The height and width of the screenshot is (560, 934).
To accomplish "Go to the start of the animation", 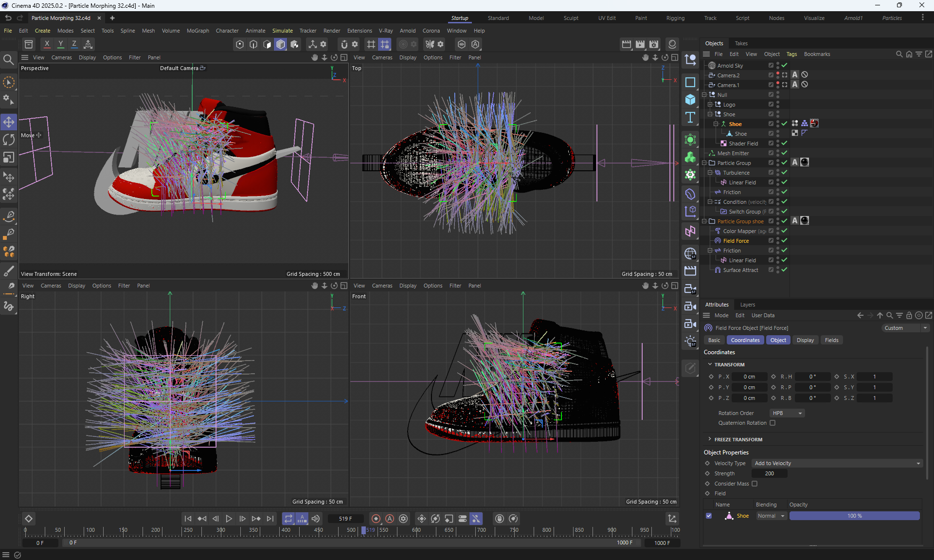I will click(x=188, y=519).
